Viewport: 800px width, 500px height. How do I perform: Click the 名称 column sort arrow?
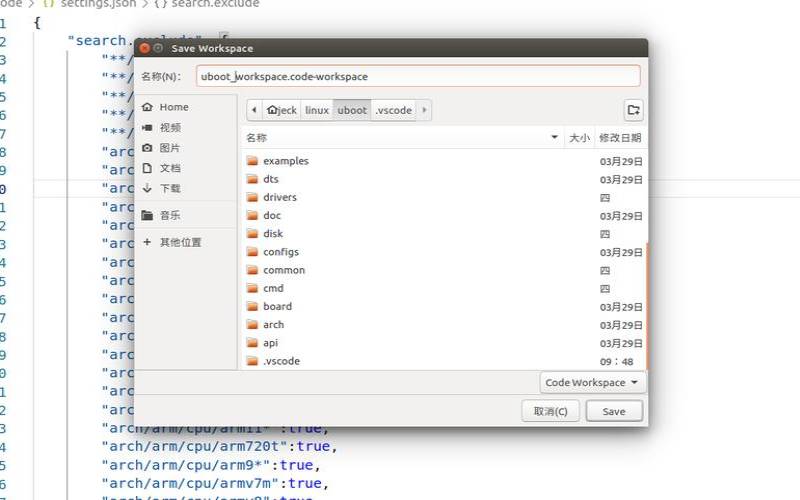coord(554,137)
